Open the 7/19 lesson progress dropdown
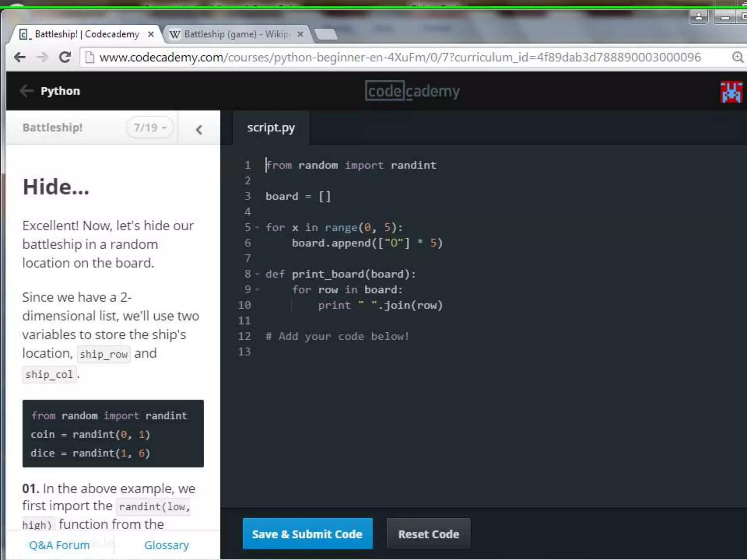 (x=150, y=128)
